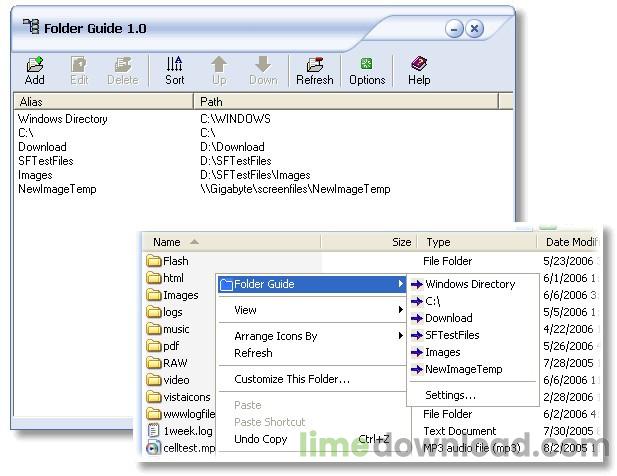Screen dimensions: 617x476
Task: Click the Date Modified column header
Action: 569,242
